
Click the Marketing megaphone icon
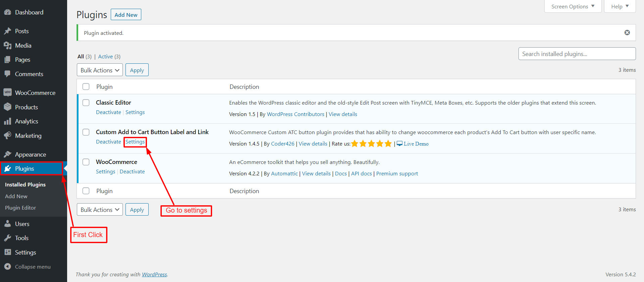coord(8,135)
